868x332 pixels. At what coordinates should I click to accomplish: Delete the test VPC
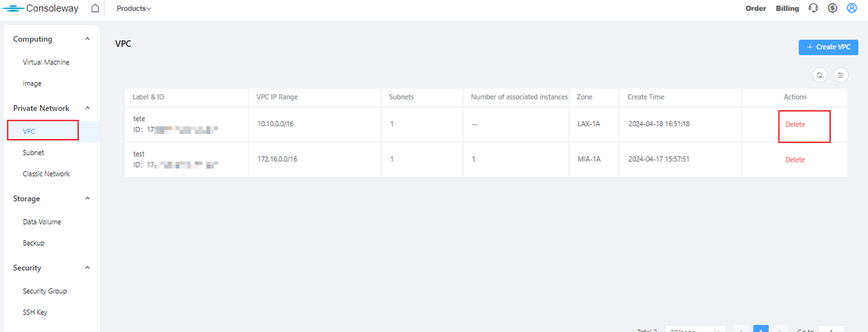795,160
